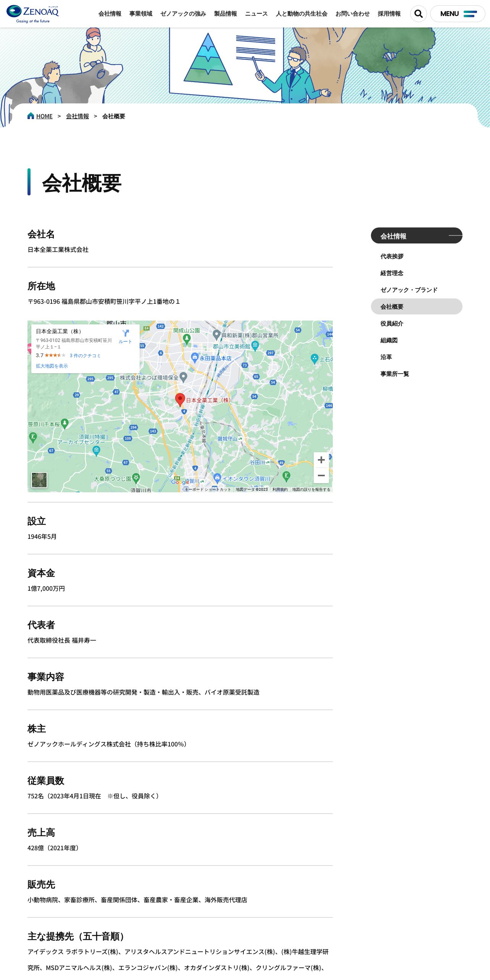Zoom out on the map
Viewport: 490px width, 980px height.
(x=321, y=475)
